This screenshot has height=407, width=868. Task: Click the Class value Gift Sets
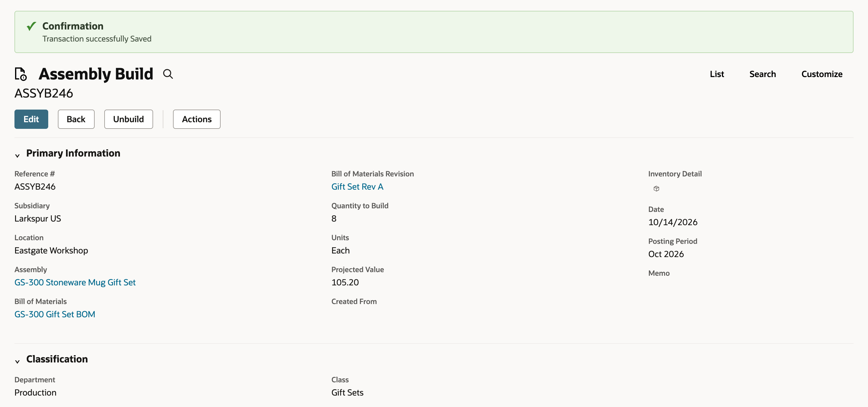pyautogui.click(x=347, y=393)
